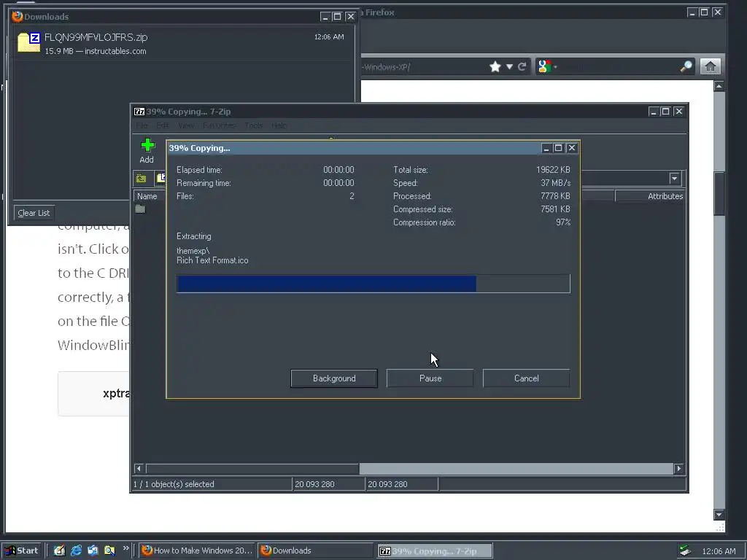This screenshot has height=560, width=747.
Task: Click the folder icon in the 7-Zip file list
Action: [x=140, y=209]
